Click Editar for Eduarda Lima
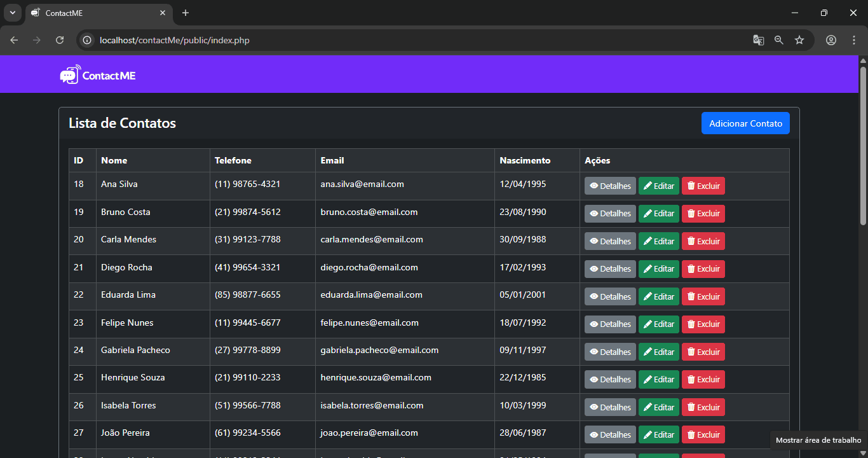The image size is (868, 458). [659, 296]
